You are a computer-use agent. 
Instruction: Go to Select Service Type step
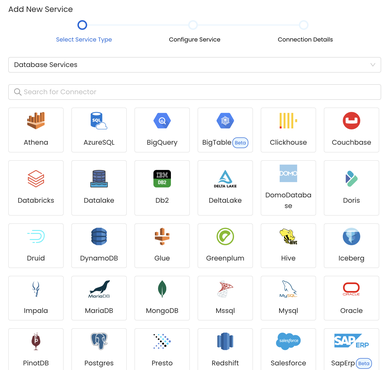point(84,39)
